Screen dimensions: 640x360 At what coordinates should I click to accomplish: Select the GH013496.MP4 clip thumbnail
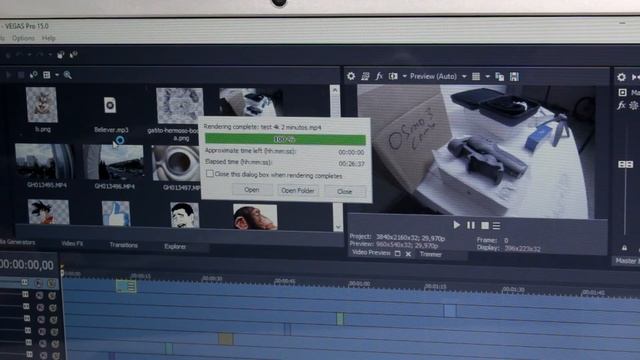113,162
